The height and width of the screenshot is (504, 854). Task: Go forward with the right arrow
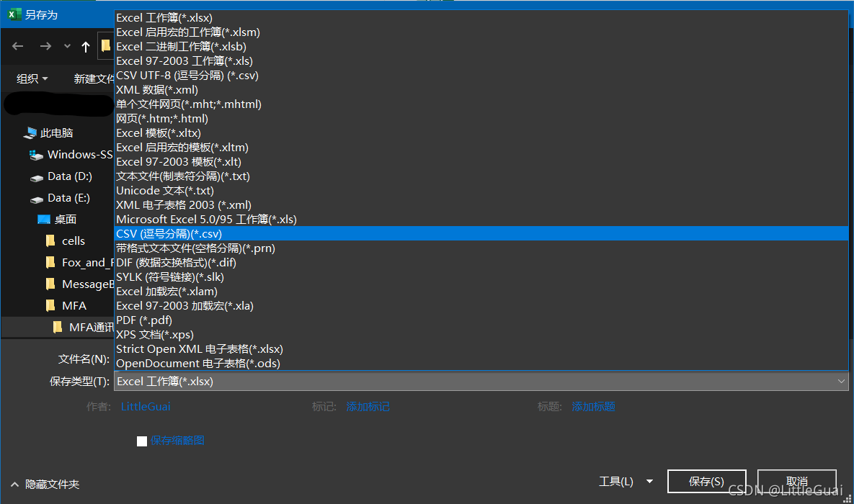45,46
